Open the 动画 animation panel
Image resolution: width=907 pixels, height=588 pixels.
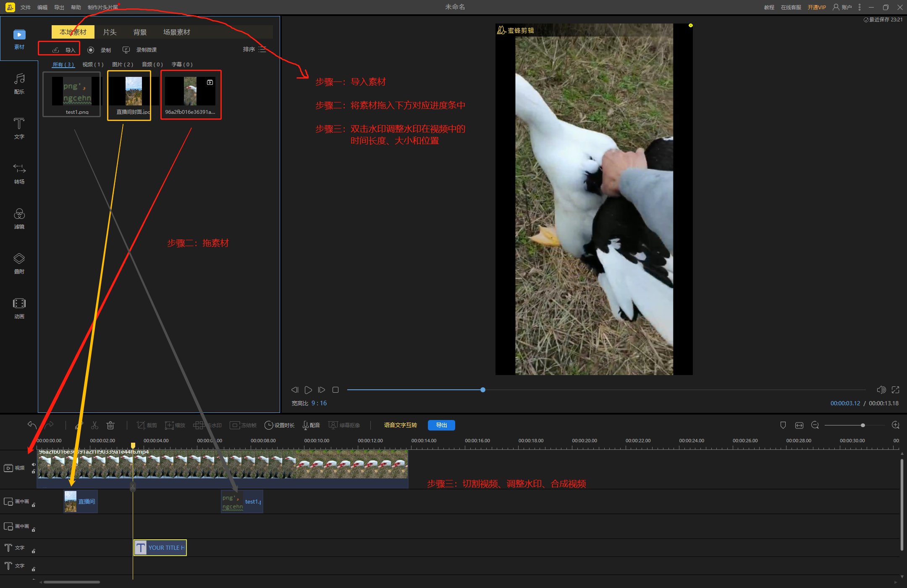point(19,308)
